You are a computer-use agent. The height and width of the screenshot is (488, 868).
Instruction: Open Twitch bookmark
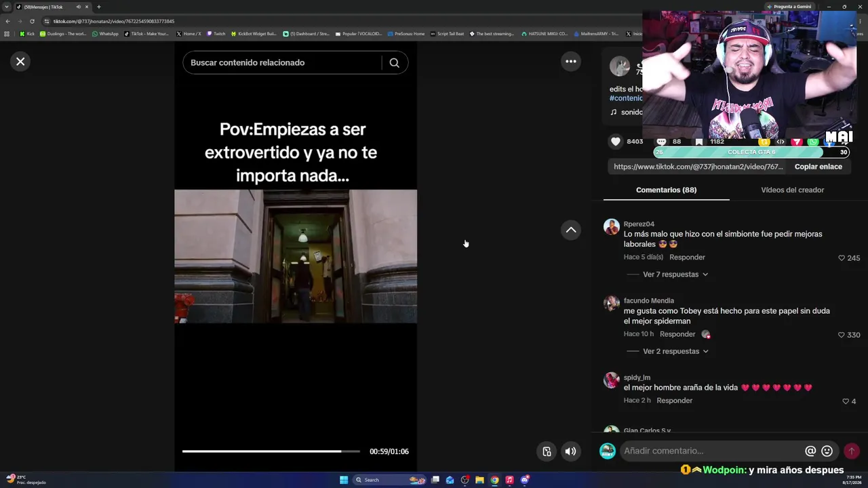(x=216, y=34)
